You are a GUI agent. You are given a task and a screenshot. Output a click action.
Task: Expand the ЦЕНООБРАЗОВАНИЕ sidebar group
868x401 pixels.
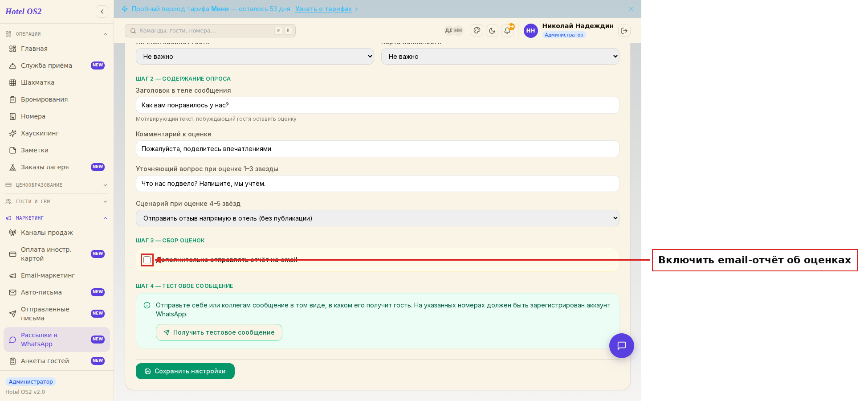(x=57, y=185)
